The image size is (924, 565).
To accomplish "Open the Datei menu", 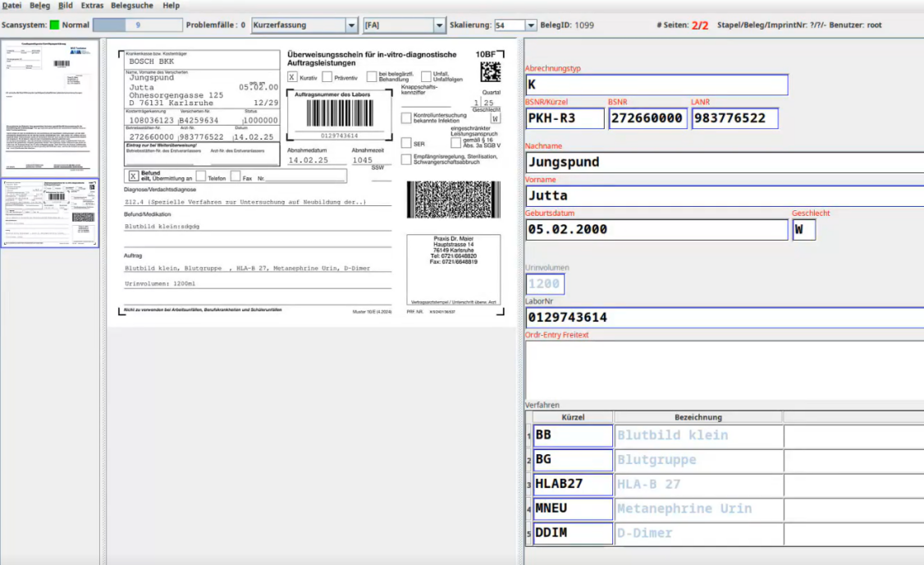I will coord(11,6).
